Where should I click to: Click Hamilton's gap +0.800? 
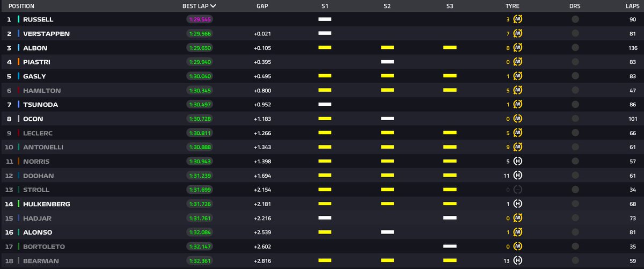point(261,90)
